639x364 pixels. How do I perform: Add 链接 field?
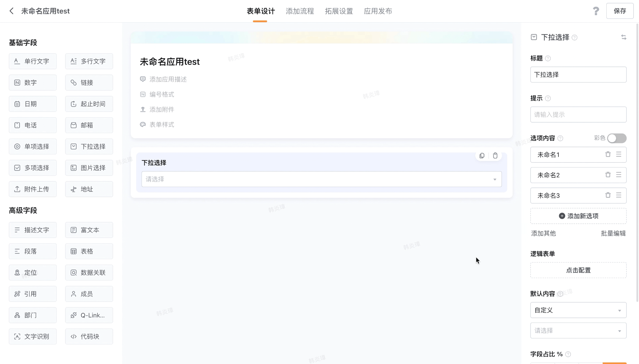coord(89,83)
